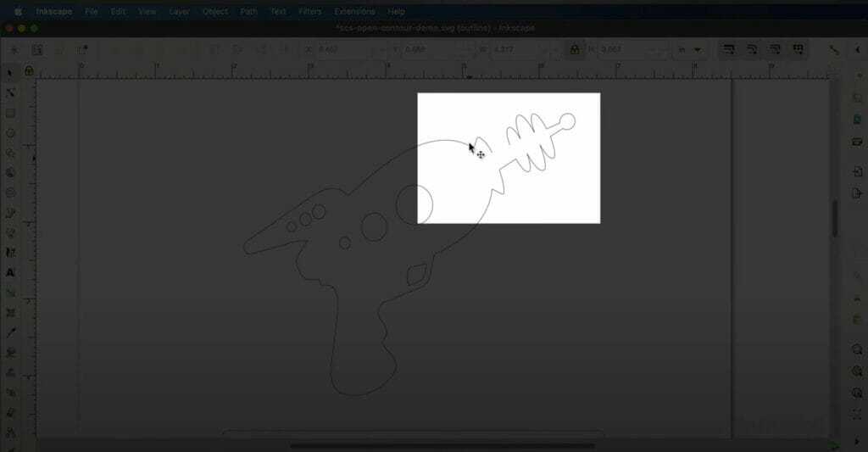Choose the Spiral tool
Image resolution: width=868 pixels, height=452 pixels.
[x=10, y=193]
